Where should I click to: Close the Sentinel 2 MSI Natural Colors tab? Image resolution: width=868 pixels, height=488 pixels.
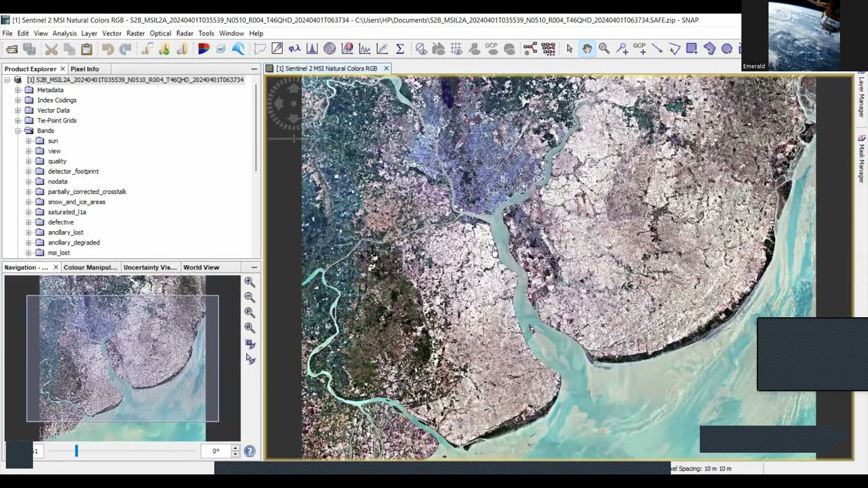coord(387,68)
